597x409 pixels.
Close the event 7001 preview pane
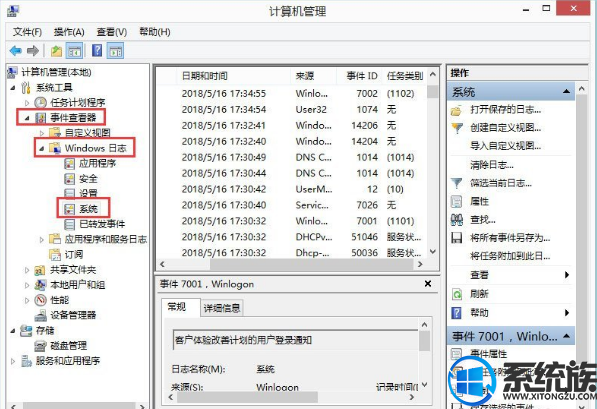click(x=428, y=284)
